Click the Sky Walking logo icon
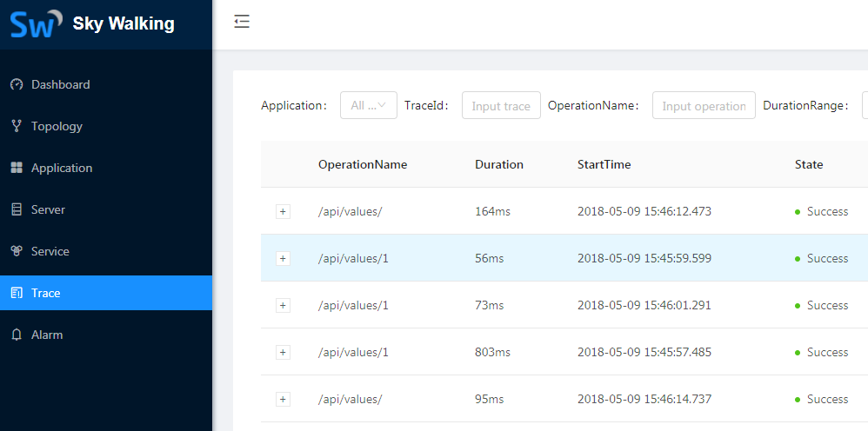This screenshot has width=868, height=431. coord(36,24)
